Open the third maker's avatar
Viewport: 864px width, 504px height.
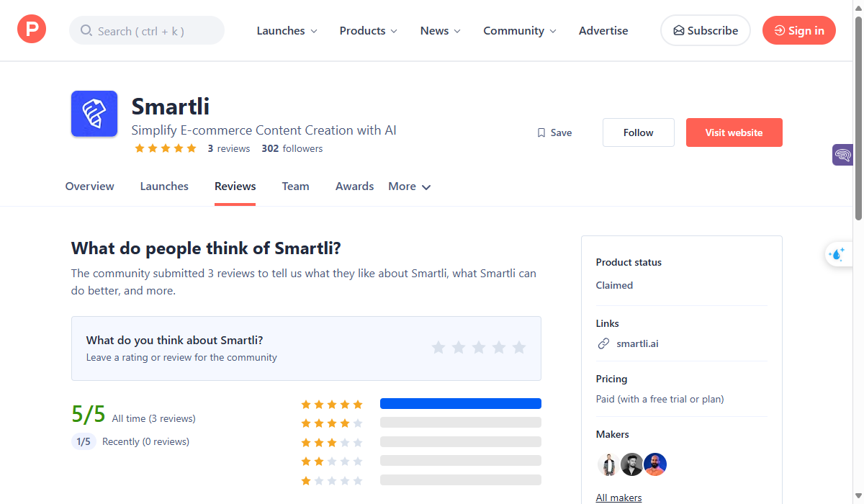(x=655, y=464)
